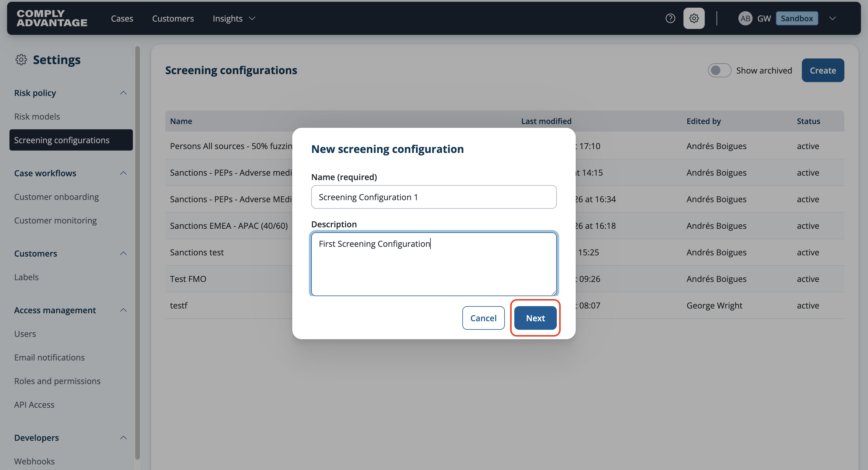Open the account dropdown chevron beside Sandbox
This screenshot has height=470, width=868.
point(832,18)
